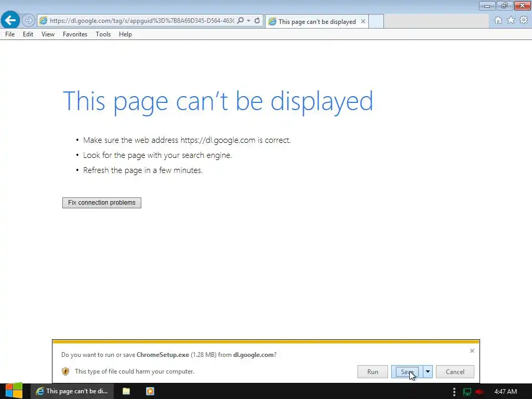This screenshot has width=532, height=399.
Task: Go back with the blue Back arrow
Action: [x=10, y=20]
